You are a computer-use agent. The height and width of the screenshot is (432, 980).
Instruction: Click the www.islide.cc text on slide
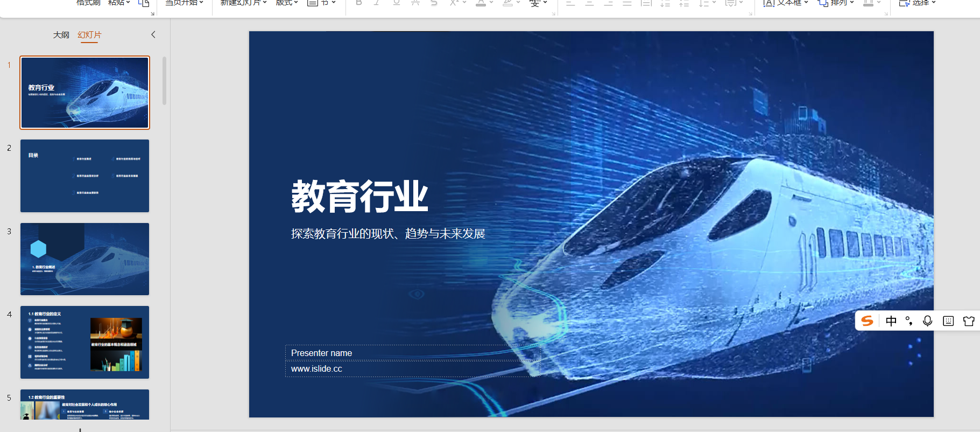pyautogui.click(x=316, y=369)
